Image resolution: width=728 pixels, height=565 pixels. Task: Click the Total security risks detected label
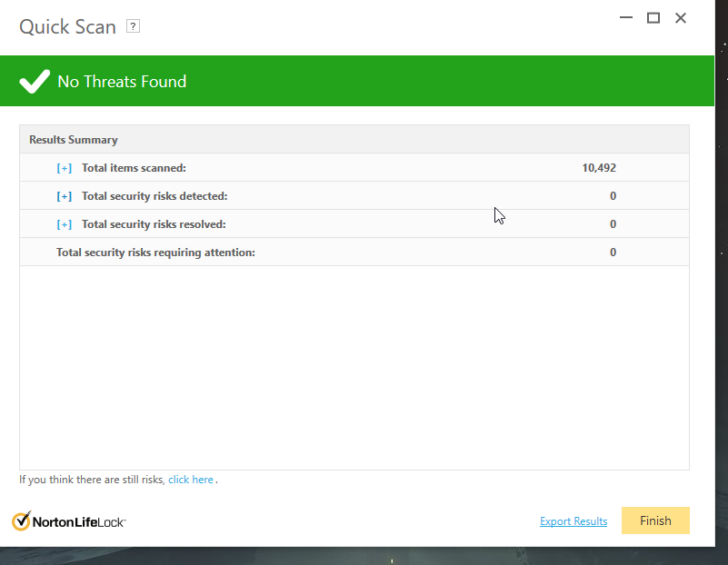pyautogui.click(x=155, y=196)
